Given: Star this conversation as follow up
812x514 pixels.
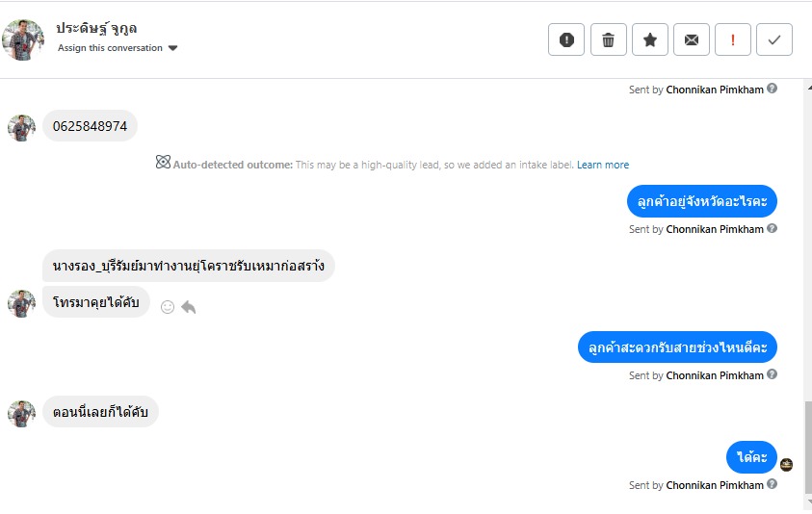Looking at the screenshot, I should [x=650, y=39].
